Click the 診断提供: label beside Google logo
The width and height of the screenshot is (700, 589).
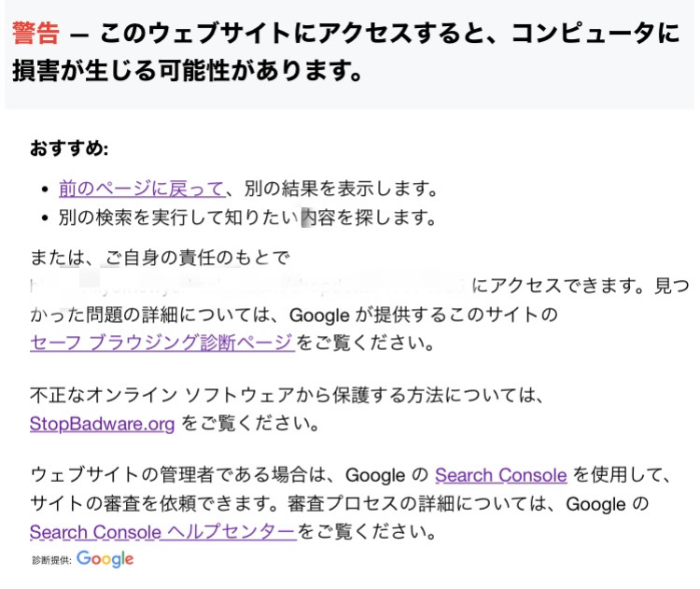click(x=51, y=560)
